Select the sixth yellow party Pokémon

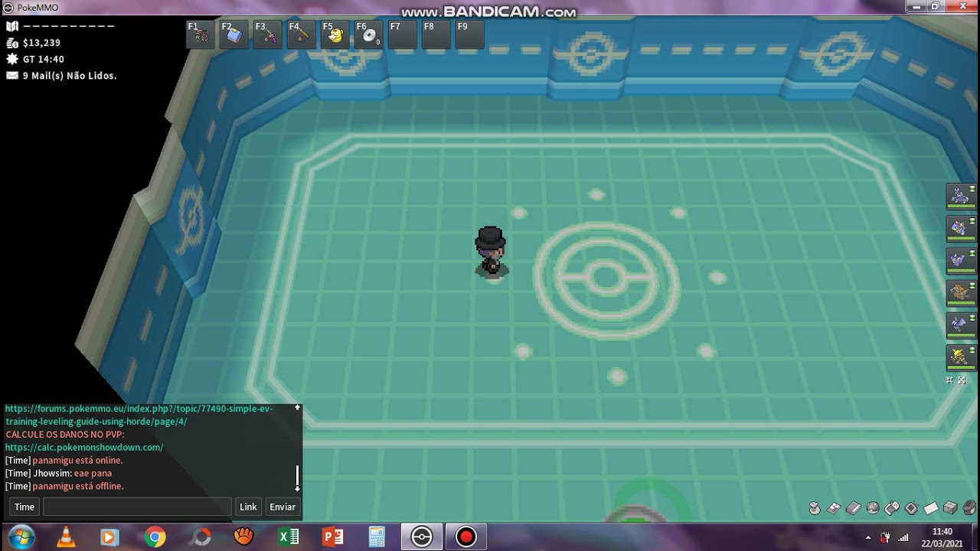961,357
